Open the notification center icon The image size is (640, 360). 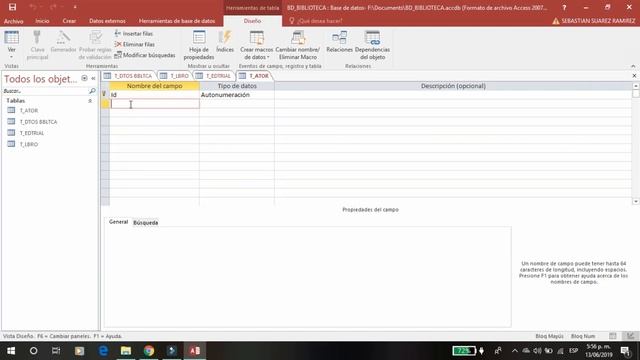625,351
